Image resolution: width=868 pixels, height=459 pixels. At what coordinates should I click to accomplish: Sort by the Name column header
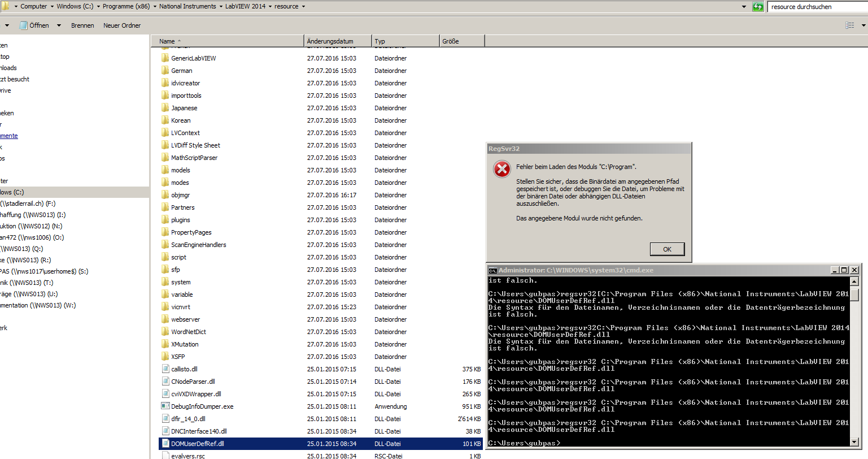228,41
